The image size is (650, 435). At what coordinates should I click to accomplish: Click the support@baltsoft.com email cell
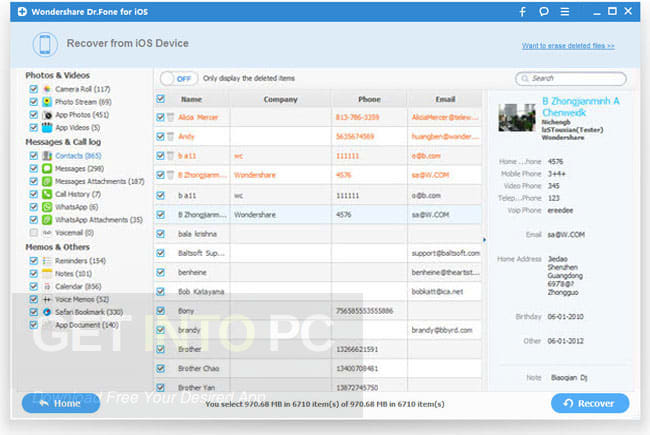pyautogui.click(x=445, y=253)
